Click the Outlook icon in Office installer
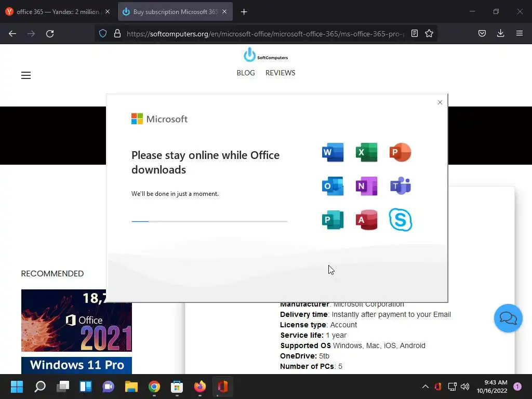This screenshot has width=532, height=399. click(x=332, y=186)
